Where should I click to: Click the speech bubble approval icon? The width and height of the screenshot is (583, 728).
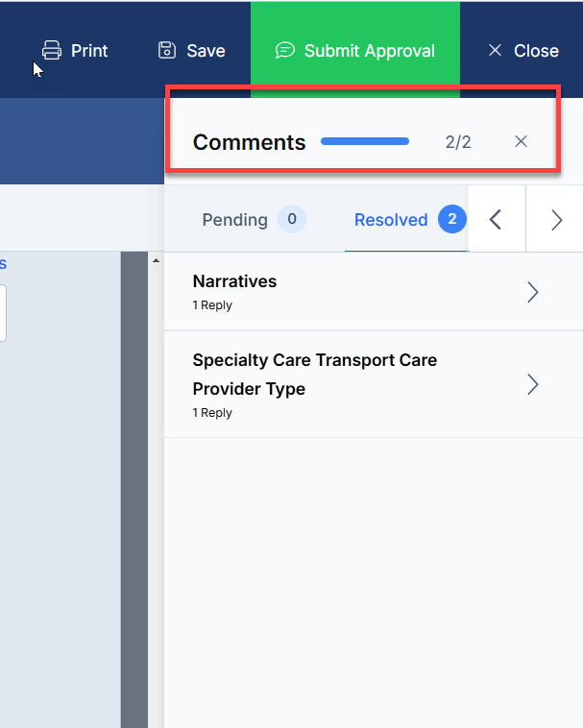click(x=285, y=50)
